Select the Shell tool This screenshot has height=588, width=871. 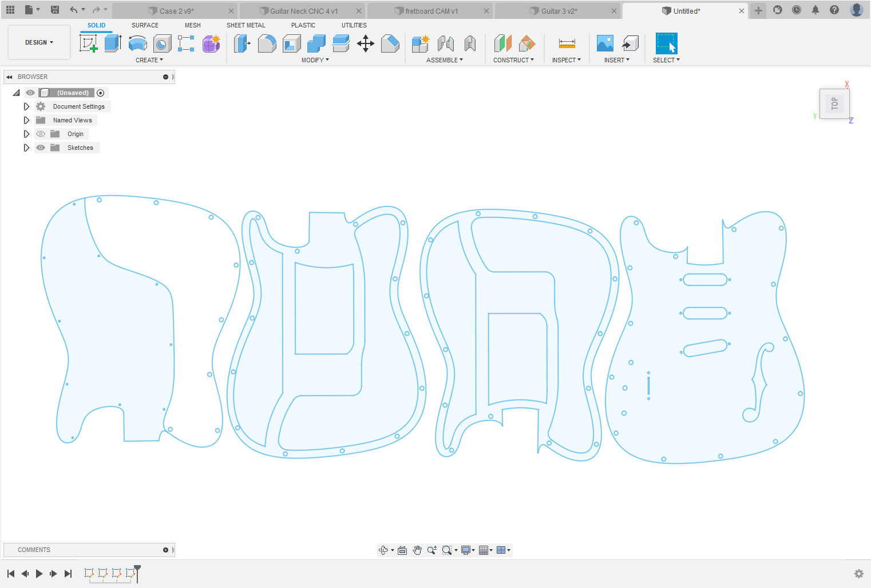tap(291, 43)
